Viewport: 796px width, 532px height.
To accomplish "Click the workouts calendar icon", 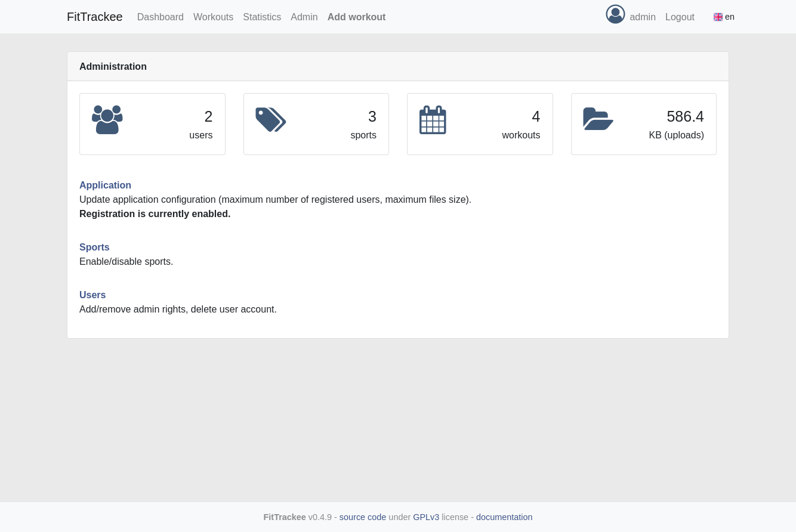I will (433, 120).
